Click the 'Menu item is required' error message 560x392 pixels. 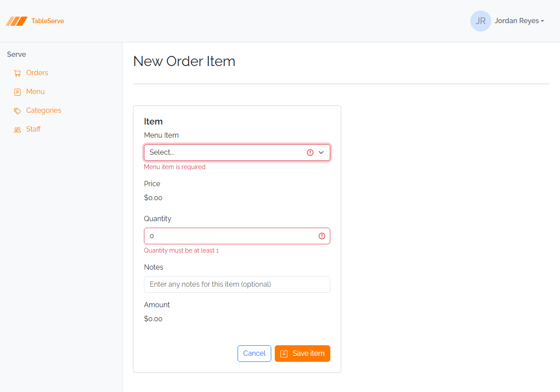(175, 167)
